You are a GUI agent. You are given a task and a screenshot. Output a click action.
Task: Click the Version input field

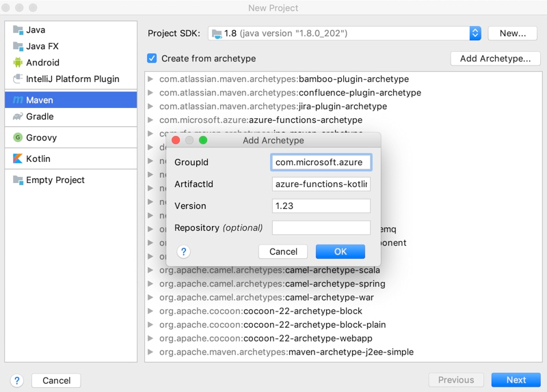pos(321,206)
